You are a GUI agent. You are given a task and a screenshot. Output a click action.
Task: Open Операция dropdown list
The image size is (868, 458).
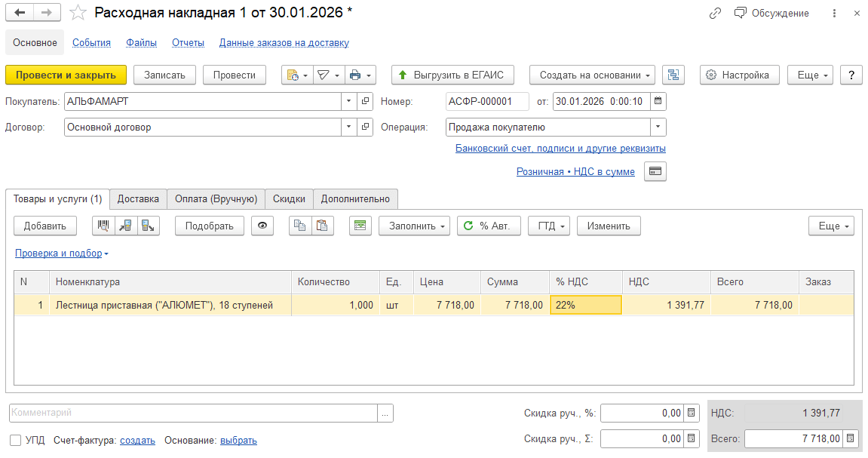tap(658, 128)
